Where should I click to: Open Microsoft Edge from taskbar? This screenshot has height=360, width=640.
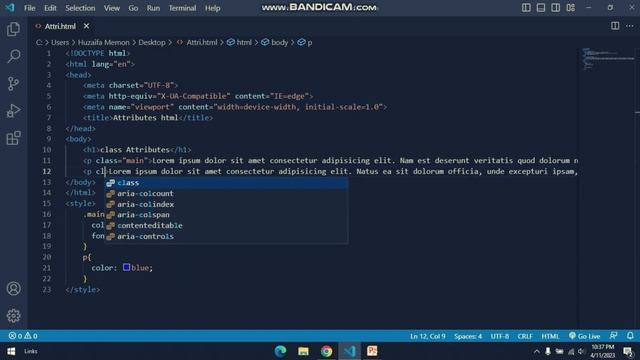pos(280,351)
